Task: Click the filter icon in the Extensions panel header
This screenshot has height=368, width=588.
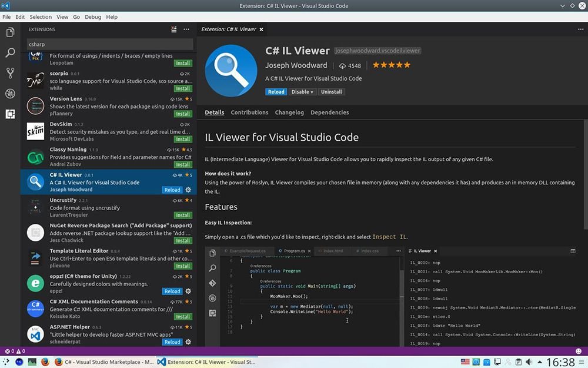Action: coord(173,29)
